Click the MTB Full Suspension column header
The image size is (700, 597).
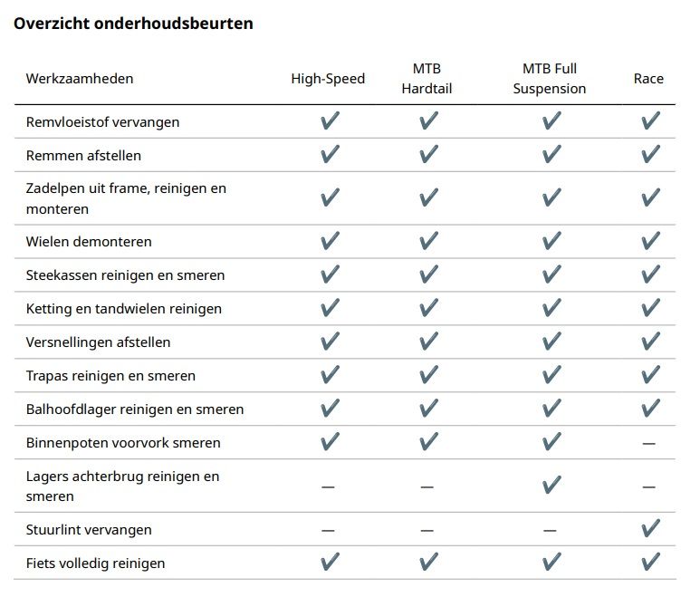point(549,79)
